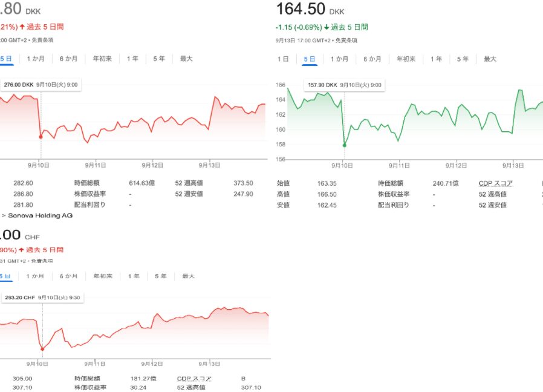Choose 6か月 on the 164.50 DKK chart
This screenshot has width=543, height=392.
click(x=372, y=59)
